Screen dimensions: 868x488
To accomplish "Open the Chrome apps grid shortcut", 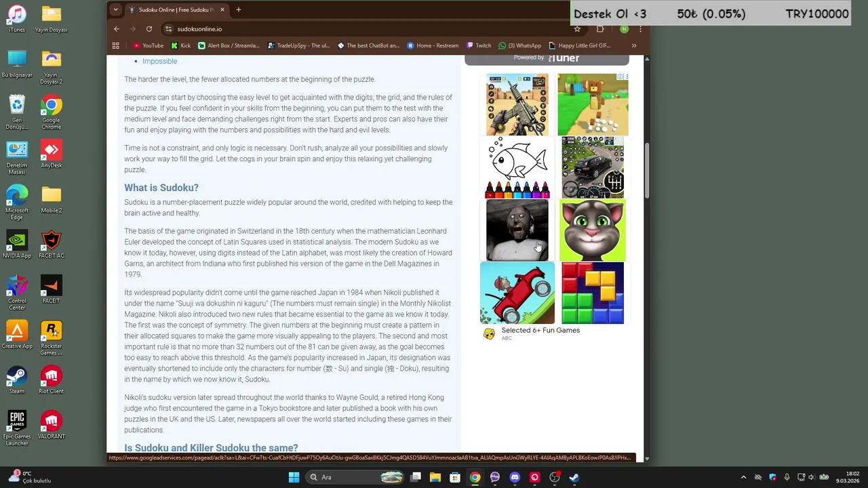I will tap(116, 45).
